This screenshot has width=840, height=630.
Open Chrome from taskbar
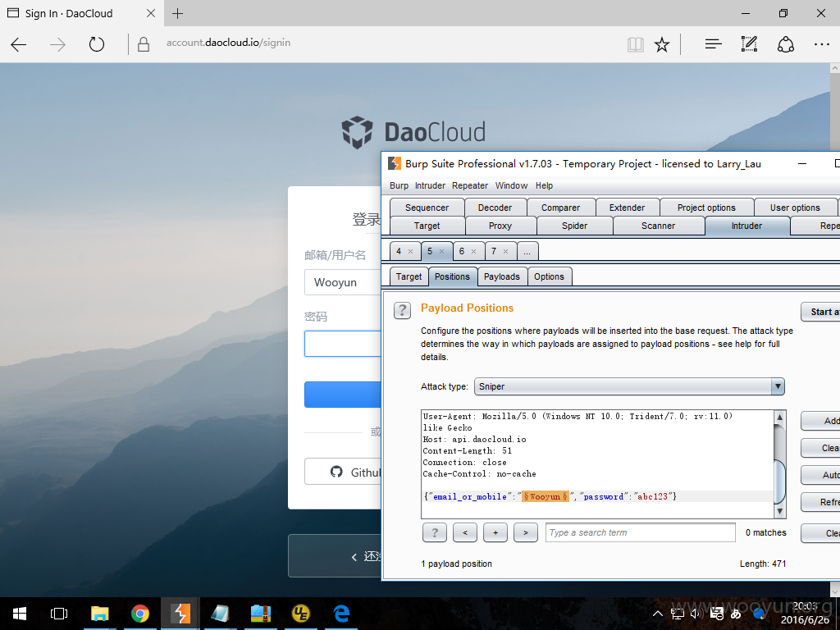pyautogui.click(x=139, y=614)
